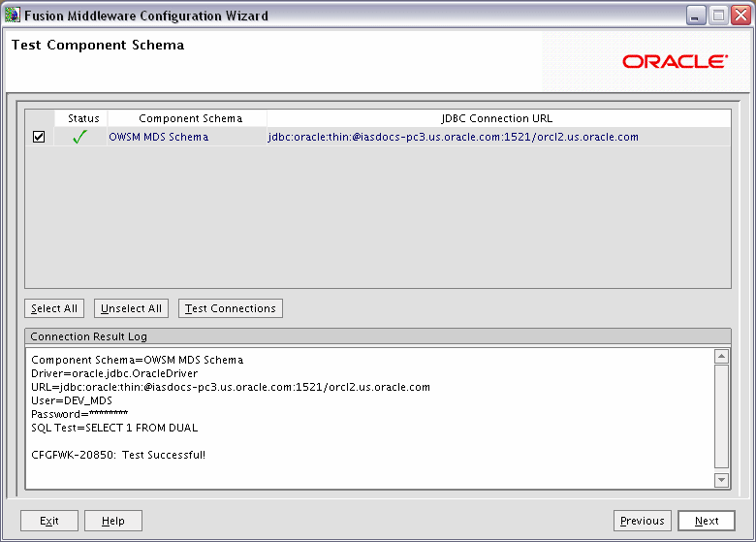Click the result log scrollbar track
The width and height of the screenshot is (756, 542).
(x=721, y=416)
